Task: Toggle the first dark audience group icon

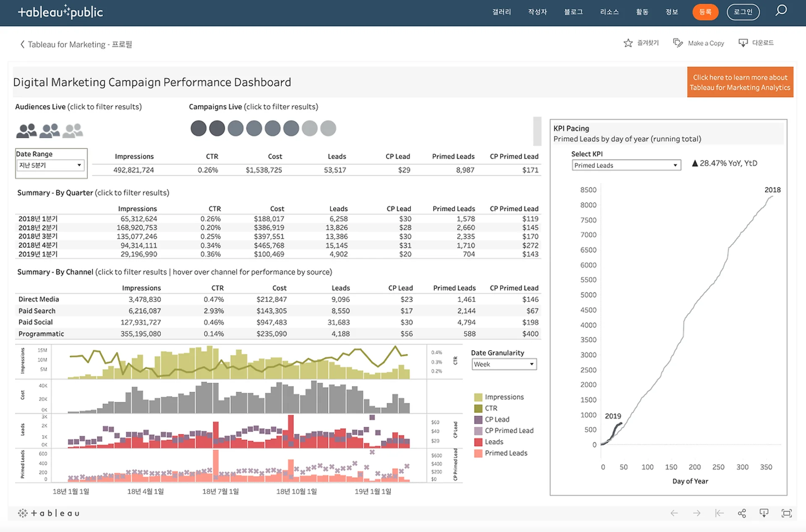Action: pyautogui.click(x=26, y=131)
